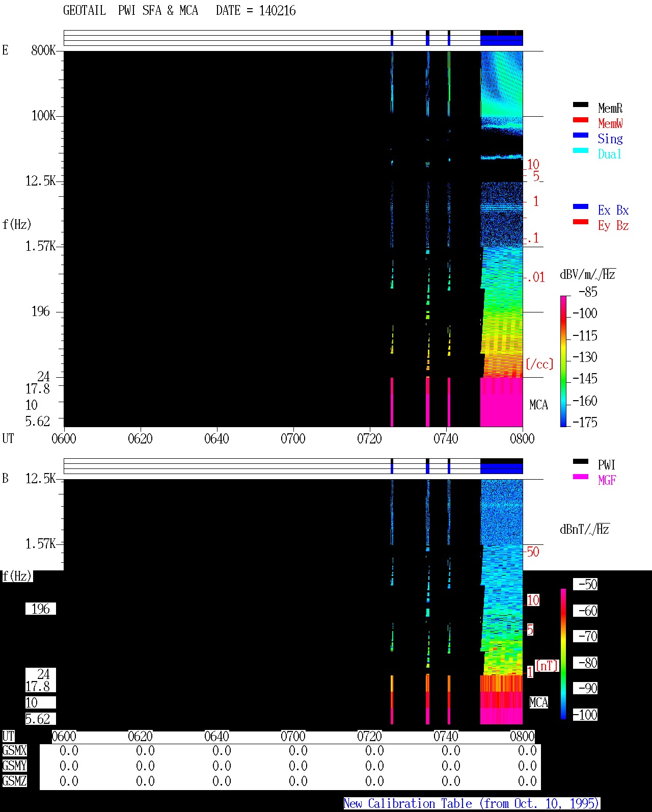Screen dimensions: 652x812
Task: Click the blue Sing legend swatch
Action: 581,135
